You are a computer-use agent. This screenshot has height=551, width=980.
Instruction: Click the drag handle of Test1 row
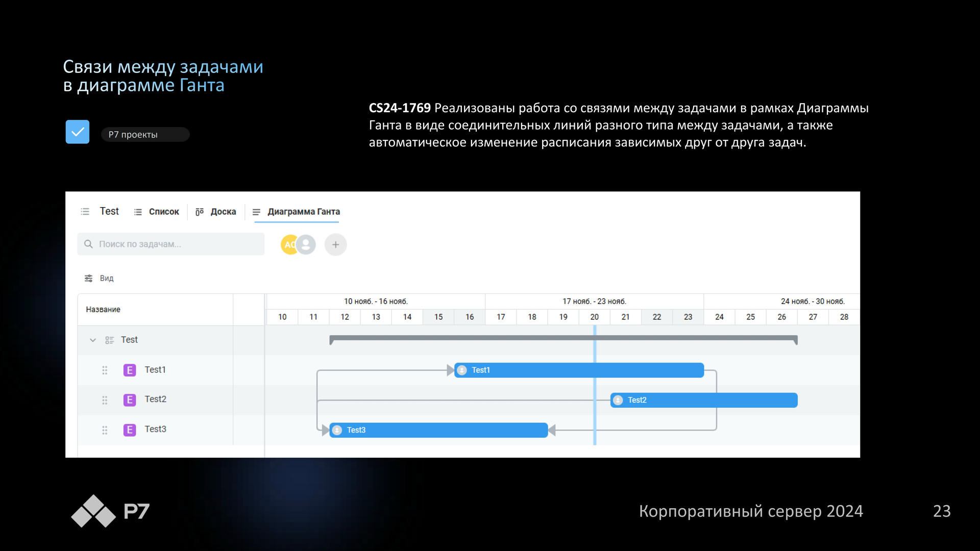pyautogui.click(x=105, y=370)
